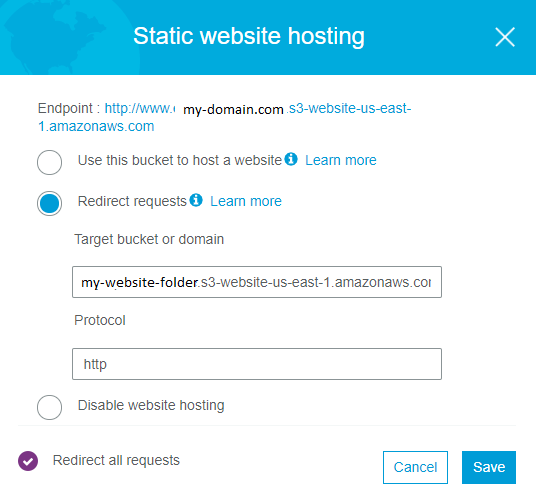Click the Protocol input field
This screenshot has height=501, width=536.
point(257,364)
